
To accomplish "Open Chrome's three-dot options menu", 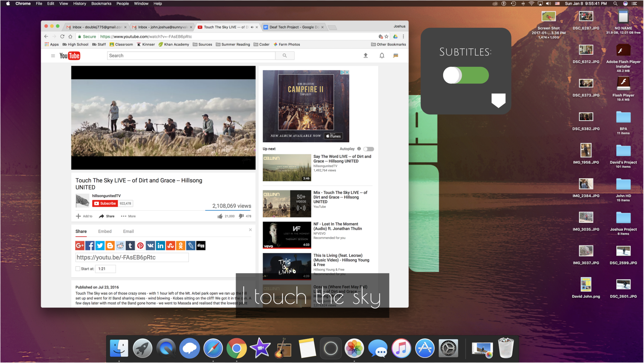I will pyautogui.click(x=403, y=37).
